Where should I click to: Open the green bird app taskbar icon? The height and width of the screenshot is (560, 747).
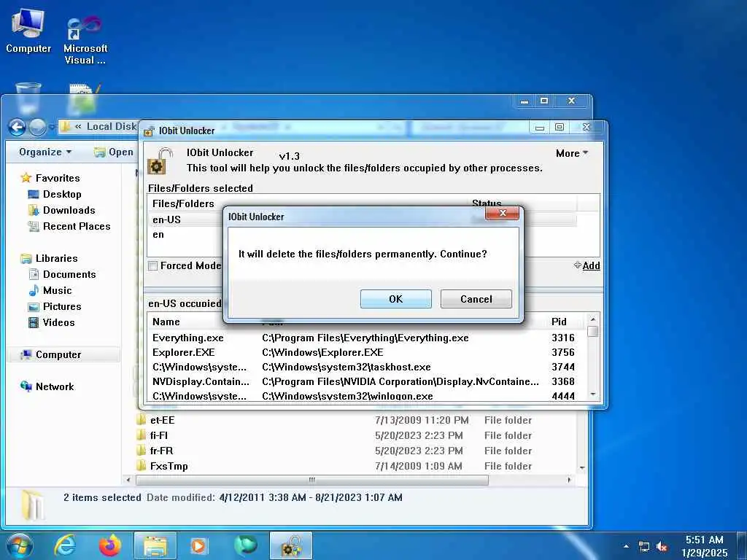(x=246, y=545)
